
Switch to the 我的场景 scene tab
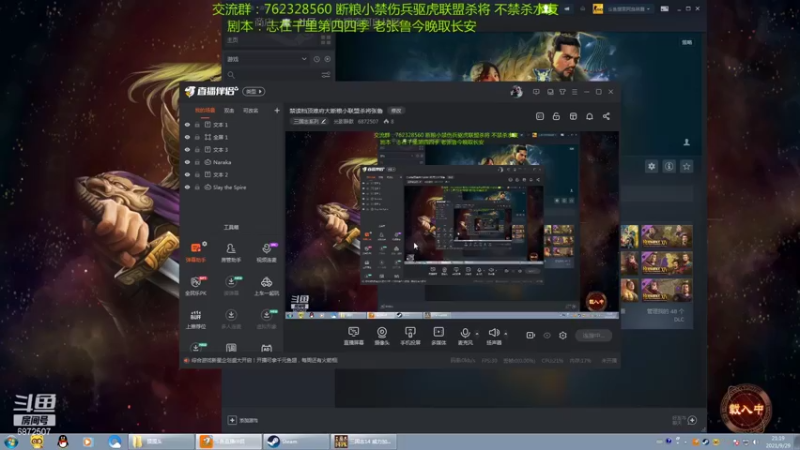tap(205, 110)
